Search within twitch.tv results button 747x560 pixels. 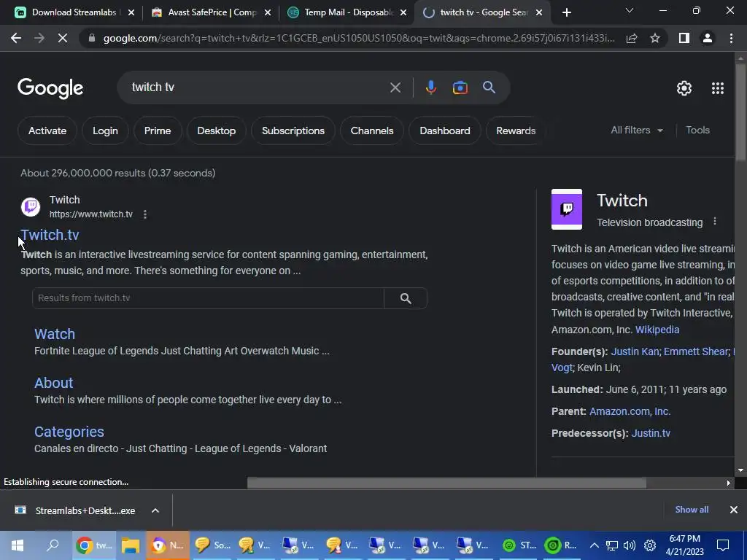[x=406, y=298]
